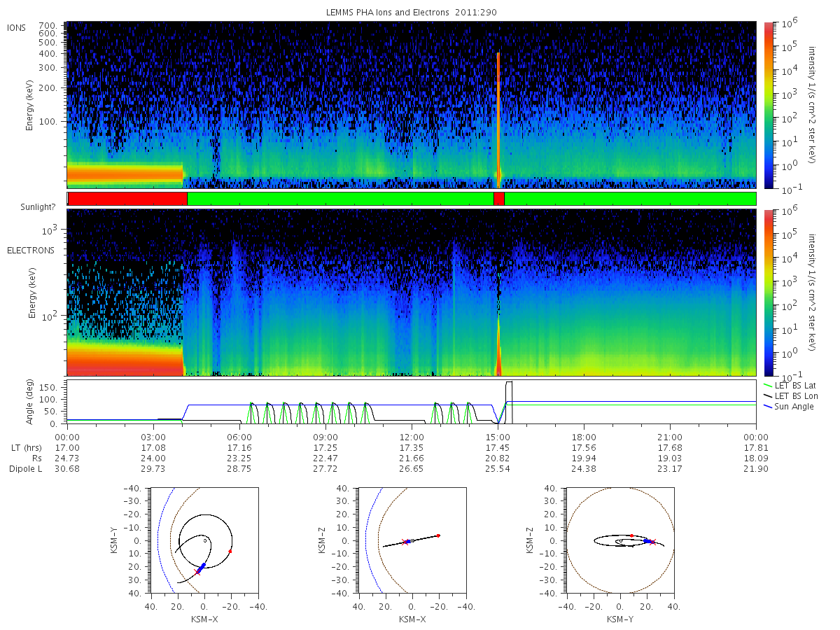840x630 pixels.
Task: Click the Dipole L value "21.90"
Action: coord(756,469)
